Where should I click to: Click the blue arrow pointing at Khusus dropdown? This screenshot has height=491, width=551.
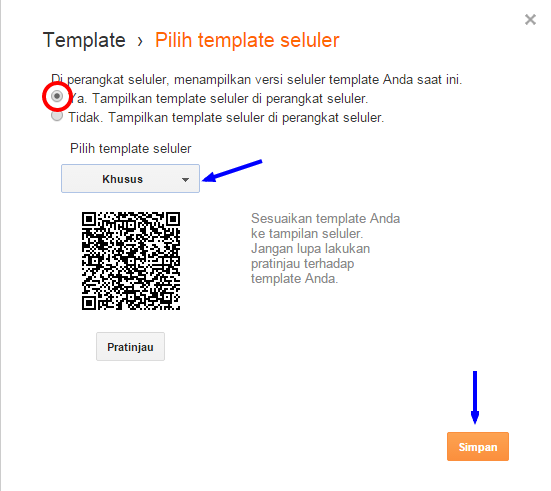tap(232, 171)
